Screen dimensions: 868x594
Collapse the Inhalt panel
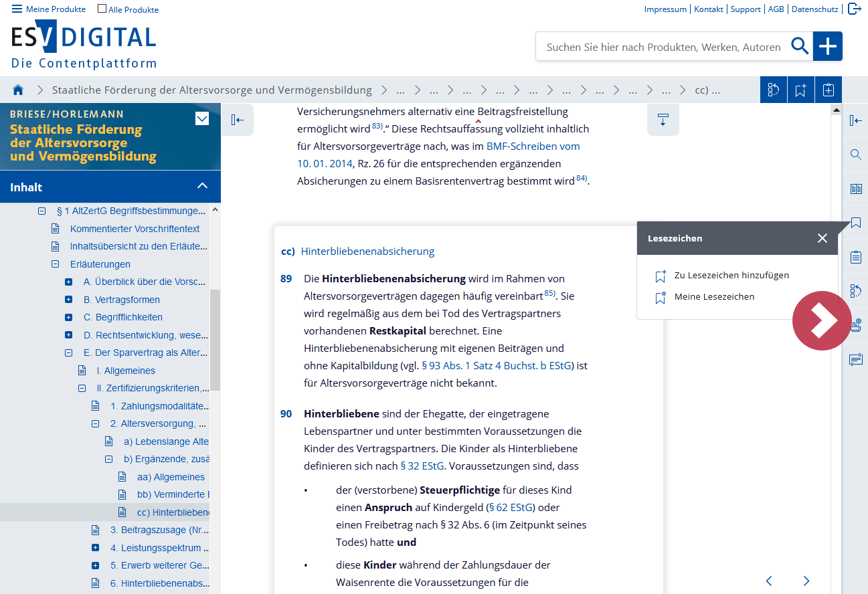202,187
